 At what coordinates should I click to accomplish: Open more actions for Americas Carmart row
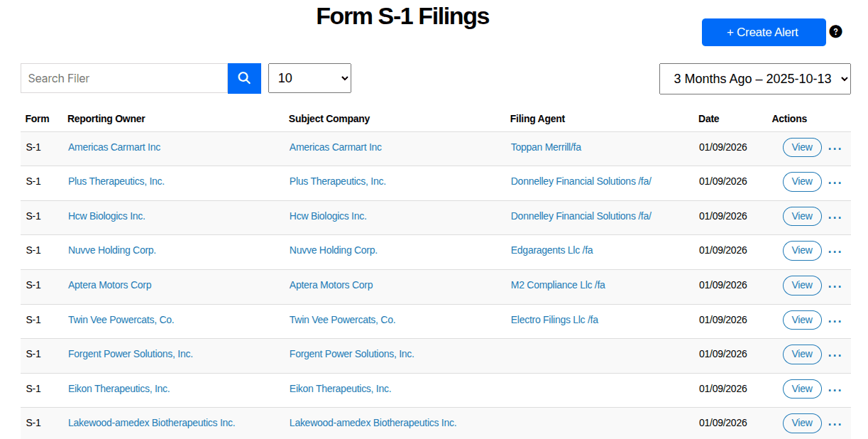pos(835,148)
